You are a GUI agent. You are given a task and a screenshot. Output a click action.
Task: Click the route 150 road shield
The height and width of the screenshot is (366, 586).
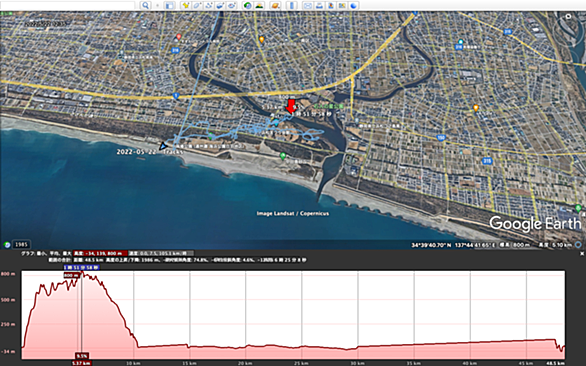[441, 138]
